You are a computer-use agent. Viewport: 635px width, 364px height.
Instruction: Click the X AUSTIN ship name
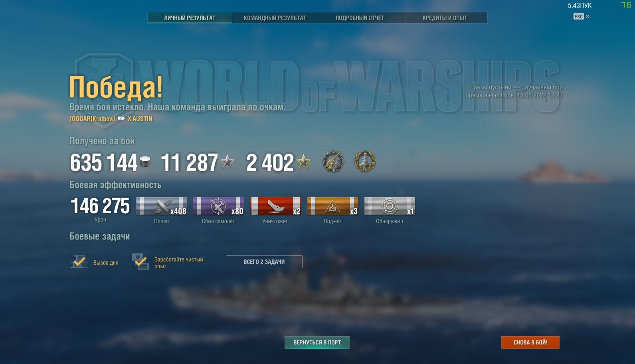click(x=140, y=119)
